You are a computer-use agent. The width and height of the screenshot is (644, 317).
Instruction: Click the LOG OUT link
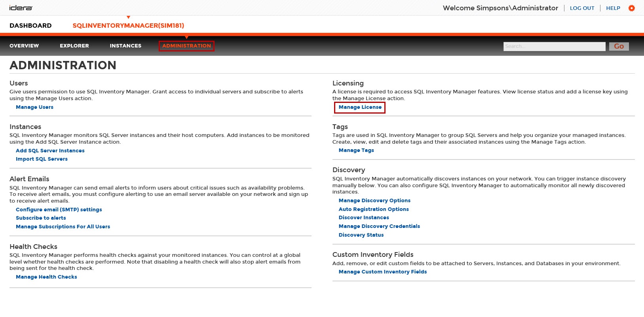[582, 8]
